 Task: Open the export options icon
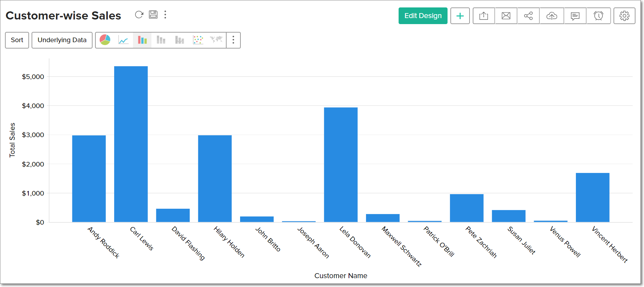484,16
